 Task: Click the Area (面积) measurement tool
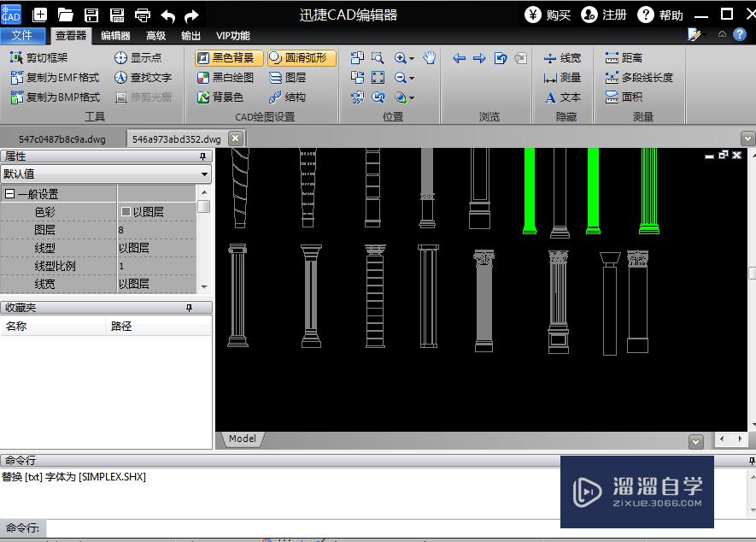click(x=624, y=97)
